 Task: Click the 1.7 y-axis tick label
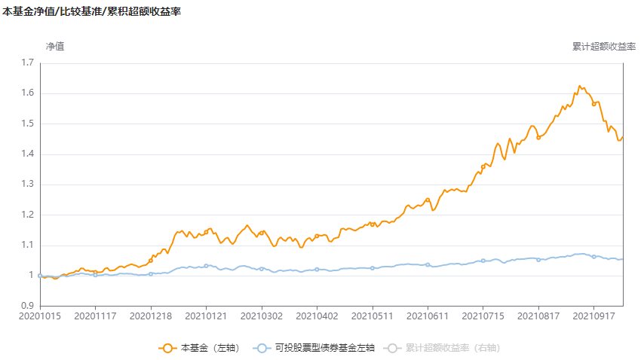point(27,63)
